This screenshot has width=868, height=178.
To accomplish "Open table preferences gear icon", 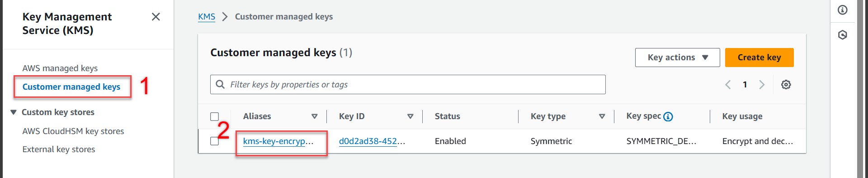I will pos(786,85).
